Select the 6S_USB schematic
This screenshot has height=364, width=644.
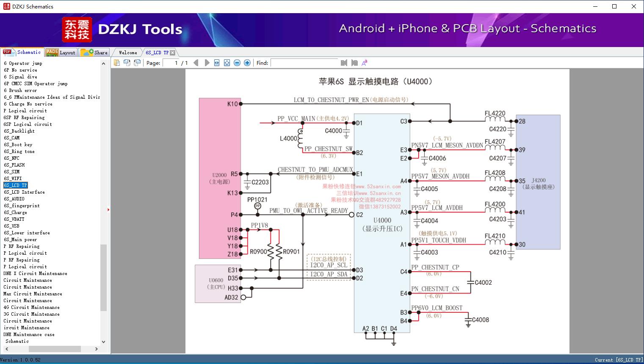(x=11, y=226)
